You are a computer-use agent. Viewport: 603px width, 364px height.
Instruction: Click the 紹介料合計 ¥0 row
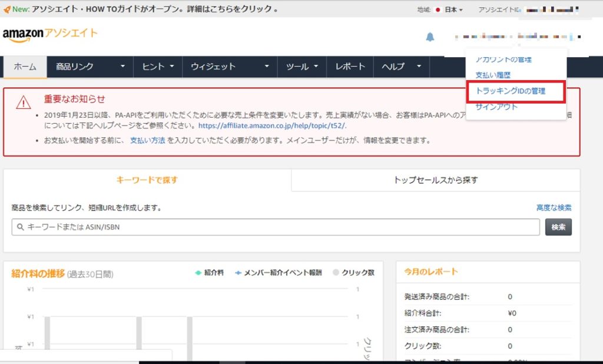click(x=488, y=313)
